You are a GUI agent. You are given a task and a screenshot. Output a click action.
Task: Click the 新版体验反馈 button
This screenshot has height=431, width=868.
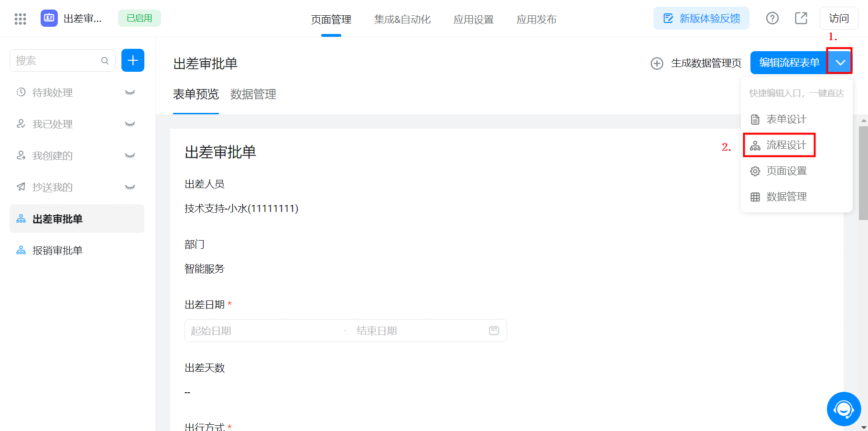coord(701,18)
